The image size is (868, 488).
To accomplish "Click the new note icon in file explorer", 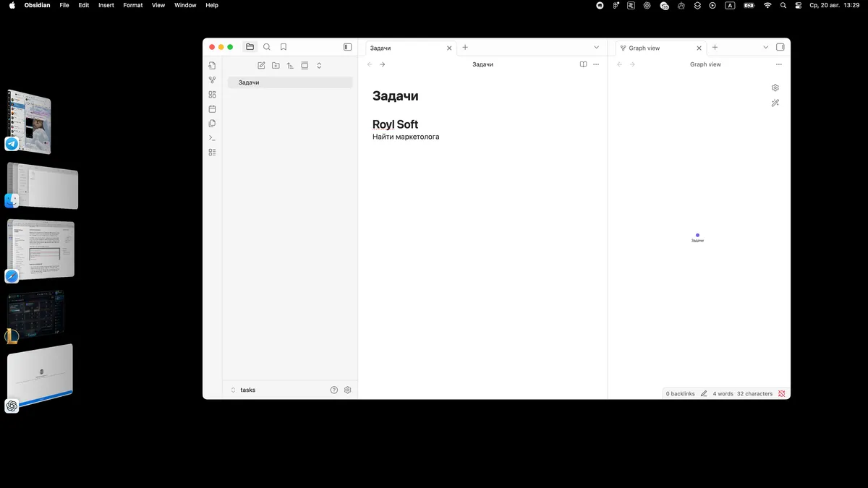I will (261, 65).
